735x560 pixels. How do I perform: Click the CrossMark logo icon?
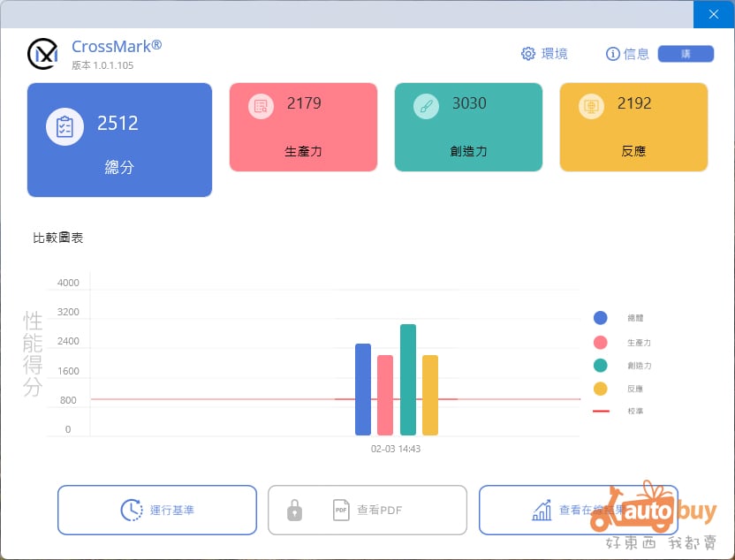(43, 54)
